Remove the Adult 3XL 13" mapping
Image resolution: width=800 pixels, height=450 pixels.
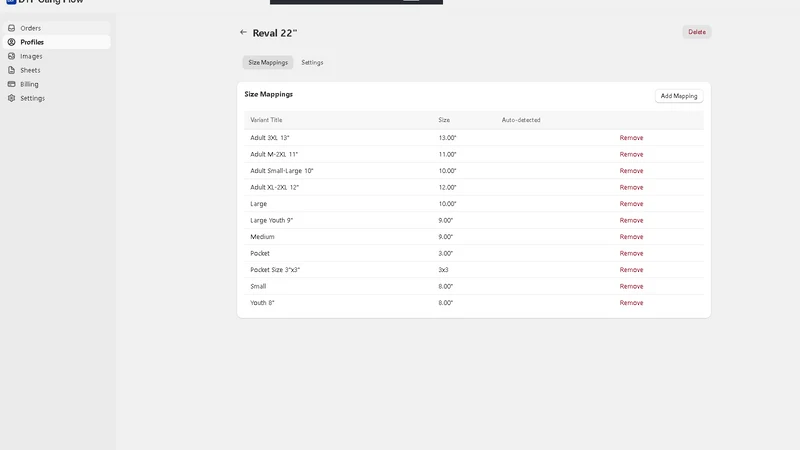pyautogui.click(x=631, y=138)
